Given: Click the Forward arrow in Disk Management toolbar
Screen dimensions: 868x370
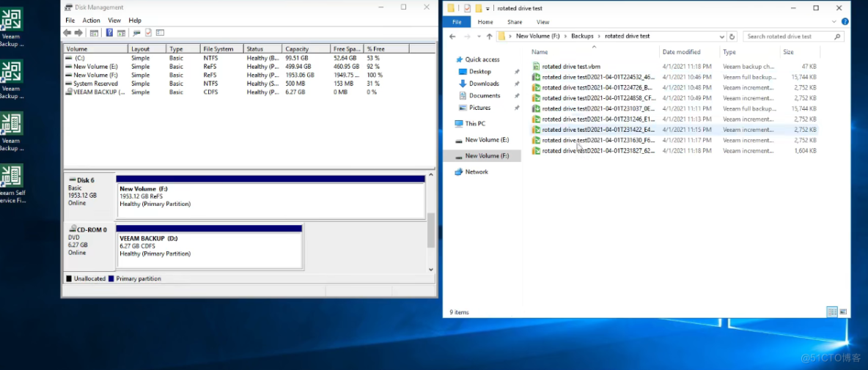Looking at the screenshot, I should tap(78, 33).
